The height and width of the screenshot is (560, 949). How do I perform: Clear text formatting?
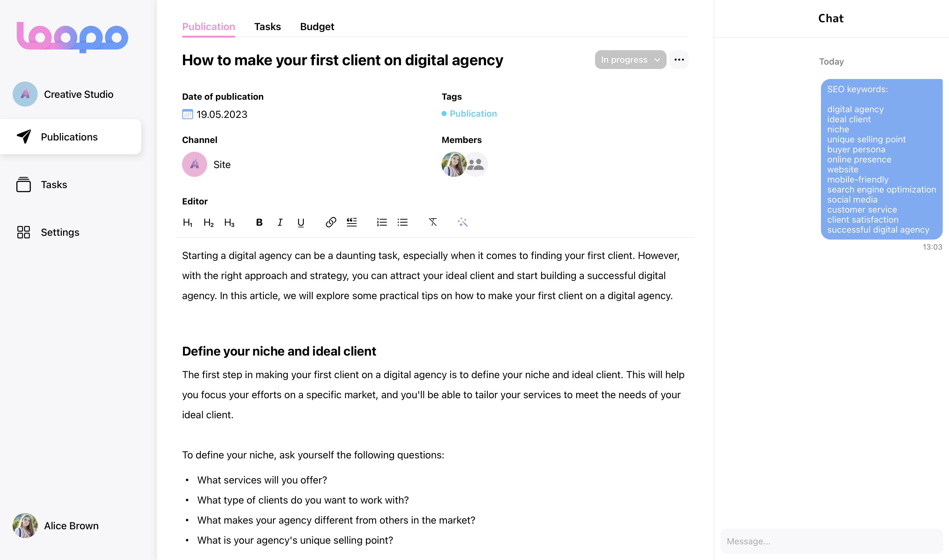pos(433,222)
